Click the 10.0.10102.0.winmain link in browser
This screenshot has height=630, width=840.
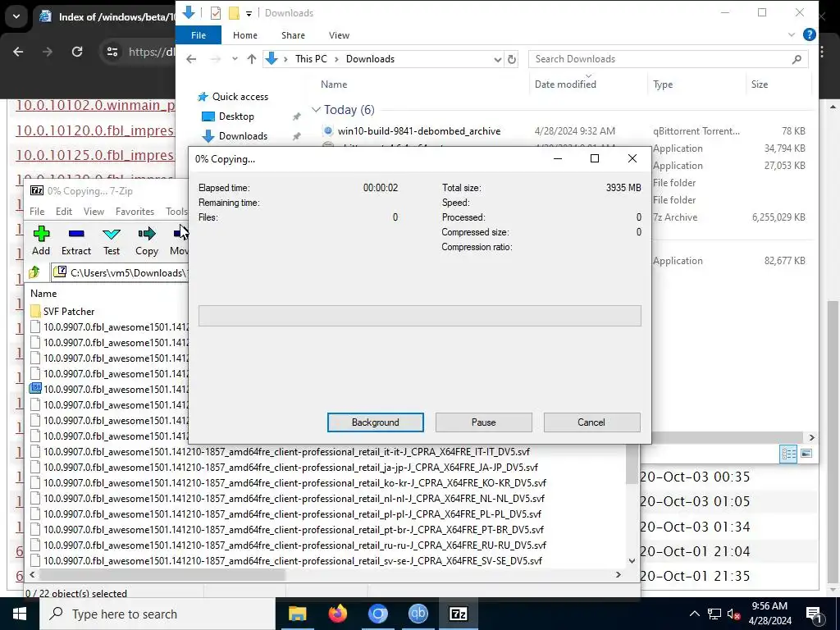coord(95,106)
